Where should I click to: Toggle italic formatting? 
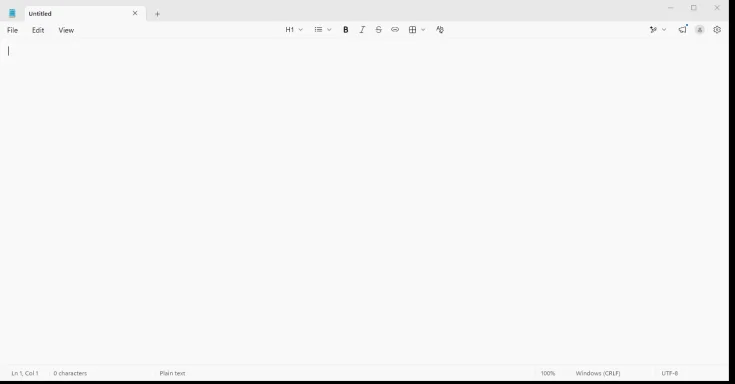(x=362, y=30)
